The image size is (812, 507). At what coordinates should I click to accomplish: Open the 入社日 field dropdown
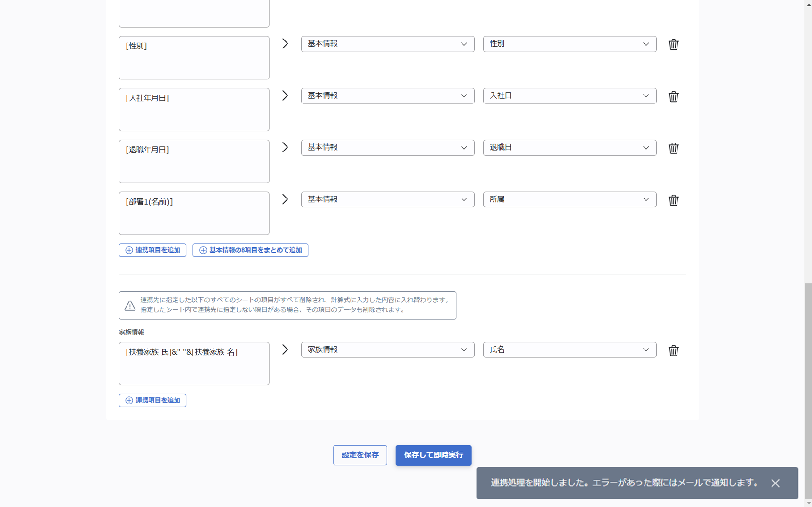coord(569,96)
